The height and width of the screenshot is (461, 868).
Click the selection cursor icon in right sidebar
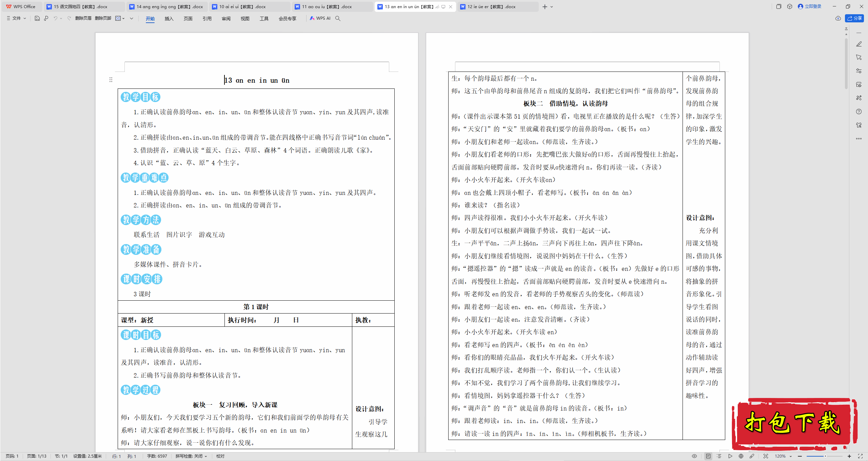click(x=859, y=57)
